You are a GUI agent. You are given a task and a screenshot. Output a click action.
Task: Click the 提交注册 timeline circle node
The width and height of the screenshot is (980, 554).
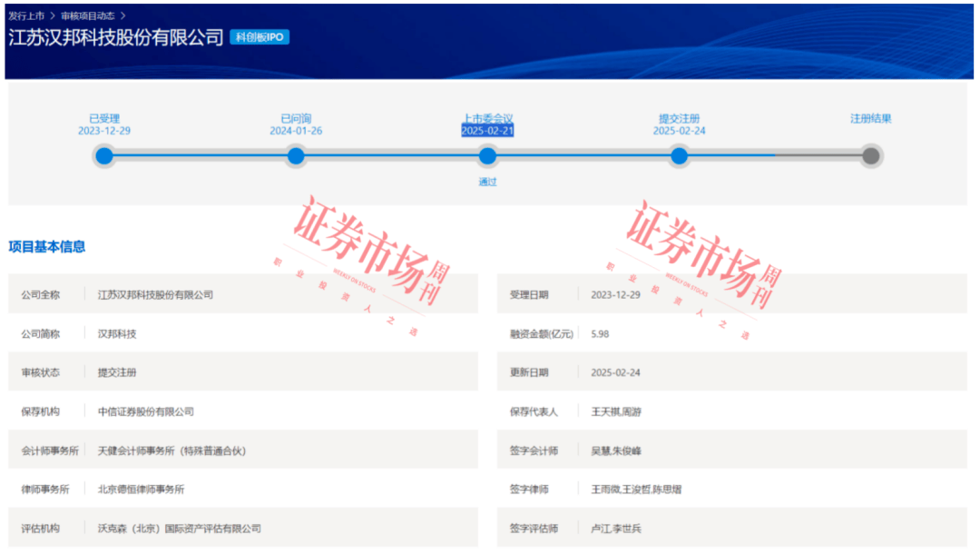pyautogui.click(x=679, y=156)
